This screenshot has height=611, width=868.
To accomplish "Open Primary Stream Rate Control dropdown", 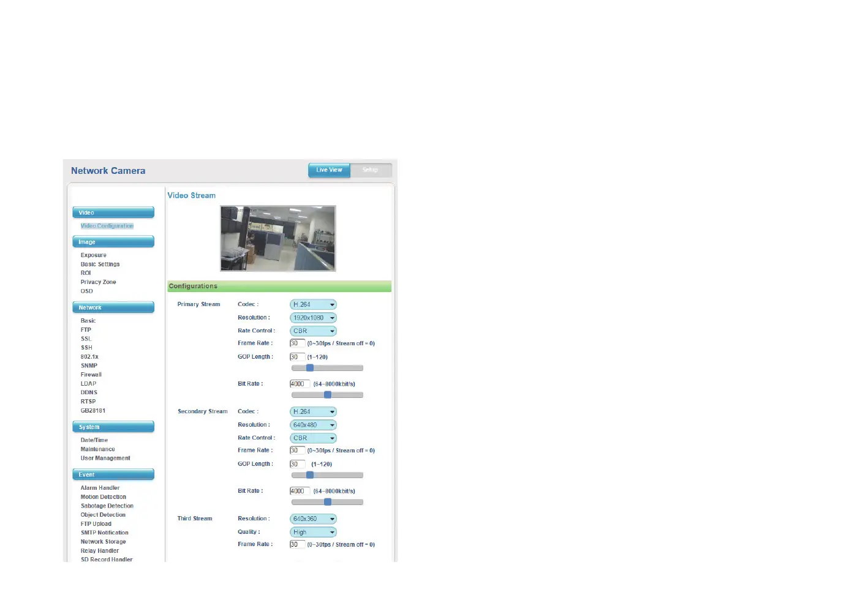I will (313, 331).
